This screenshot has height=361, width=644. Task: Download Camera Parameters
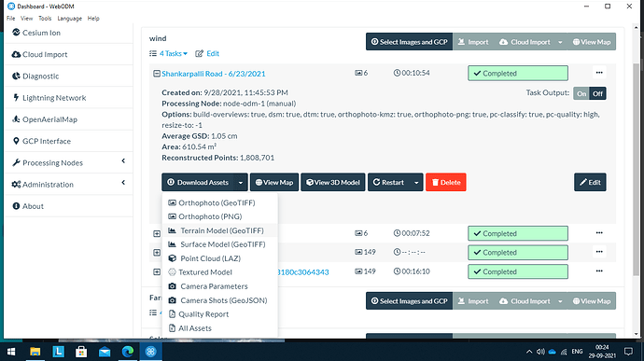(x=220, y=286)
